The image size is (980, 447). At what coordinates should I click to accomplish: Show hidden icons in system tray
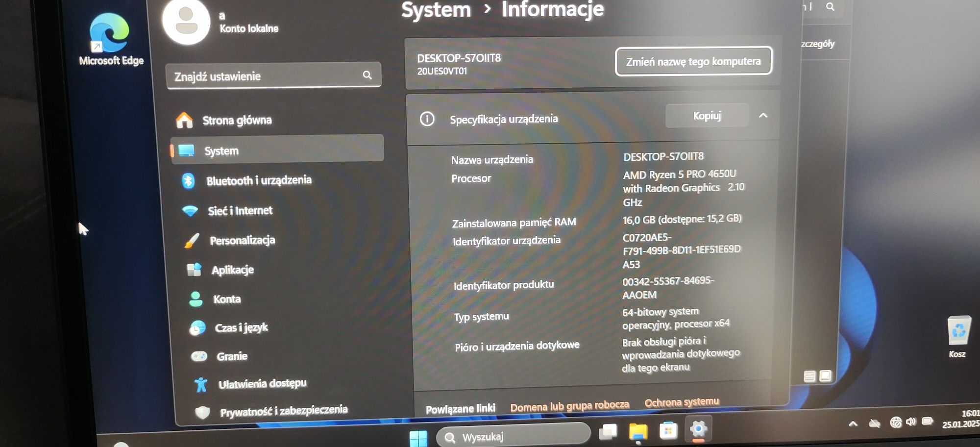853,423
